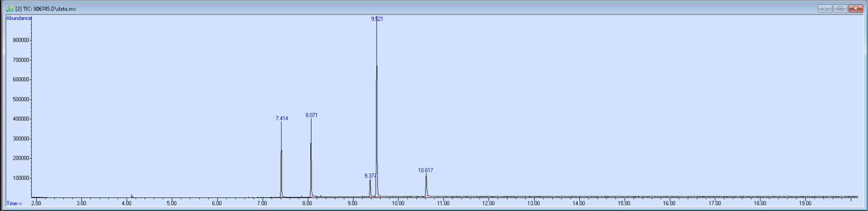Click the 8.00 time tick label

click(x=308, y=203)
